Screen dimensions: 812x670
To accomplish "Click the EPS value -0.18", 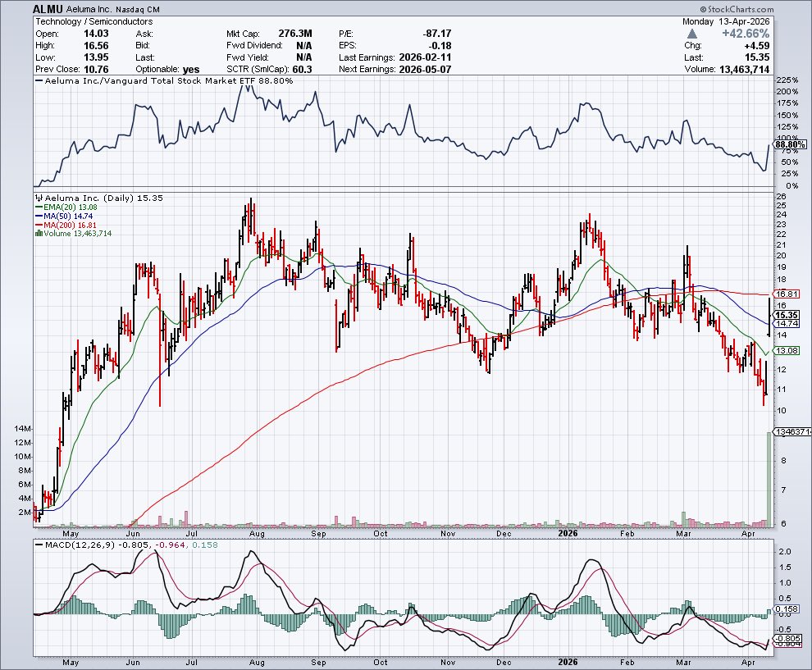I will (440, 46).
